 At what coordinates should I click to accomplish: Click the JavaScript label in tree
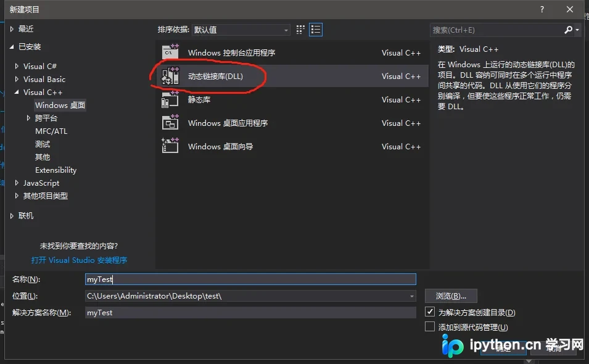[x=41, y=183]
